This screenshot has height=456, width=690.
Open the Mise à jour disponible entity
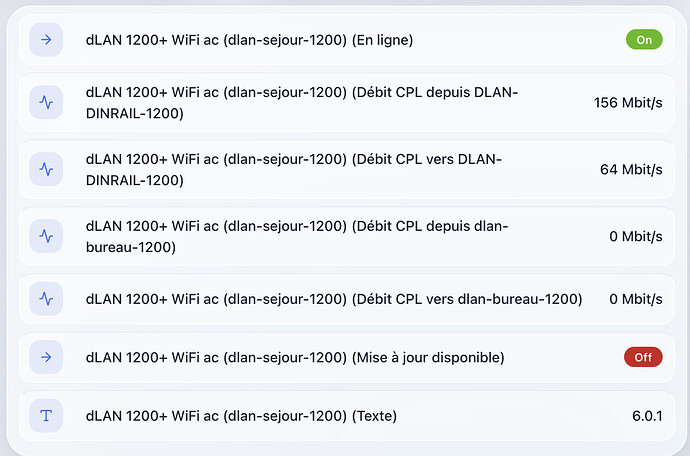347,357
